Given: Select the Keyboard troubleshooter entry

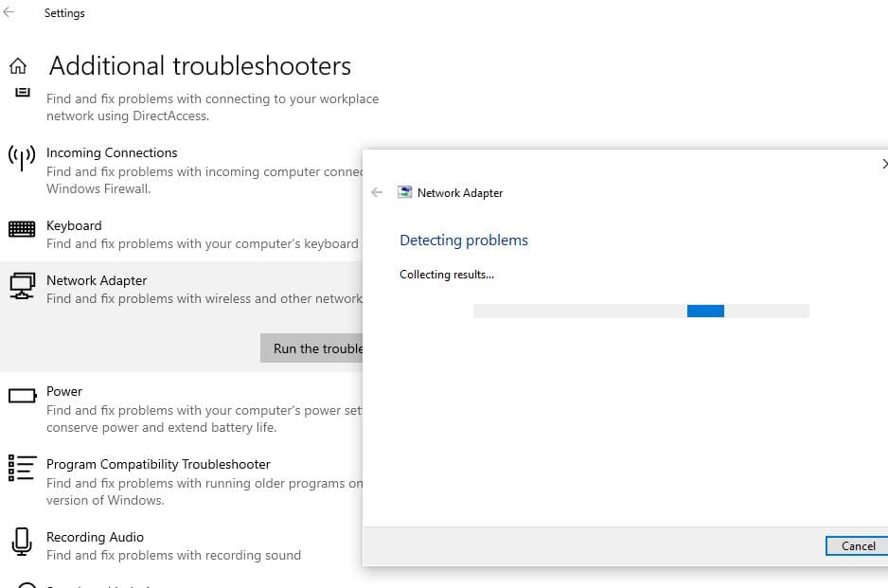Looking at the screenshot, I should pos(74,225).
